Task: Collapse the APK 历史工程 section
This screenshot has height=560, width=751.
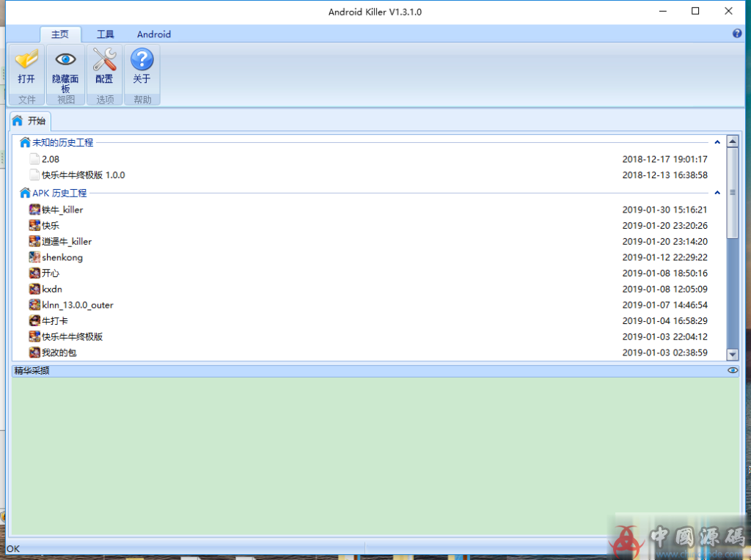Action: 717,193
